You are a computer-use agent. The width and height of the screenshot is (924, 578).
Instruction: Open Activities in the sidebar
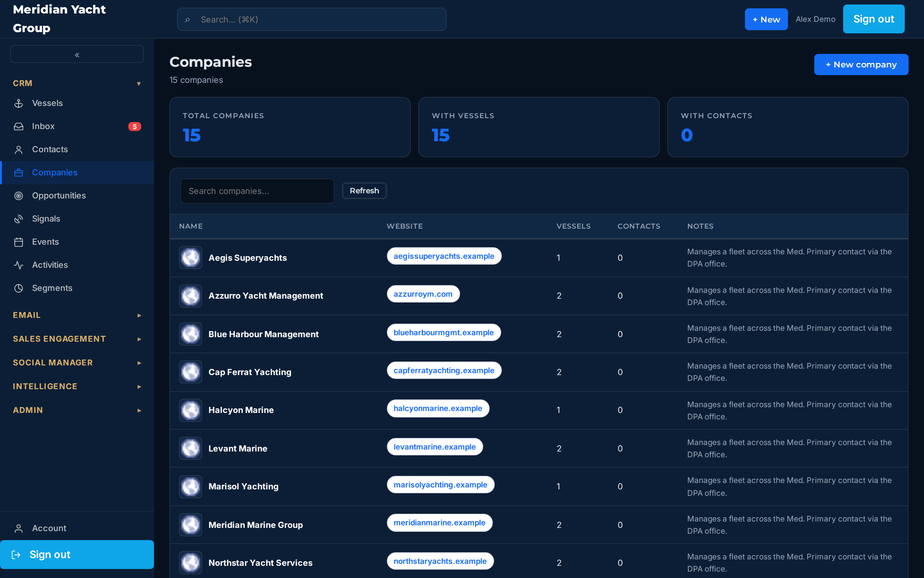77,265
